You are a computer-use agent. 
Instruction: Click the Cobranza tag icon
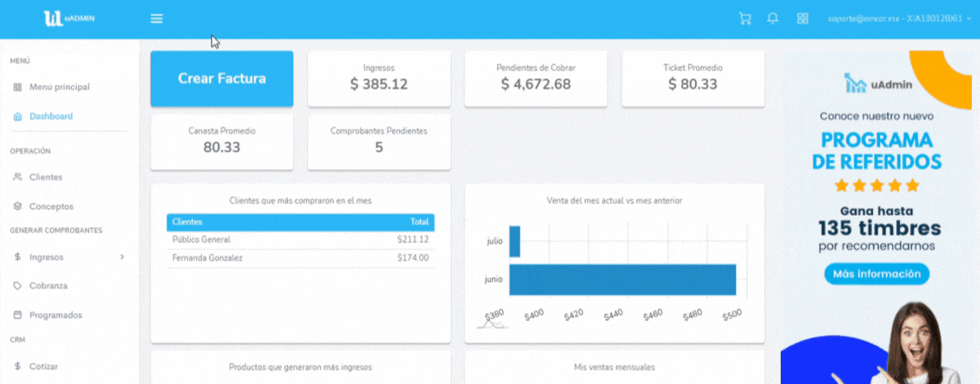[18, 286]
